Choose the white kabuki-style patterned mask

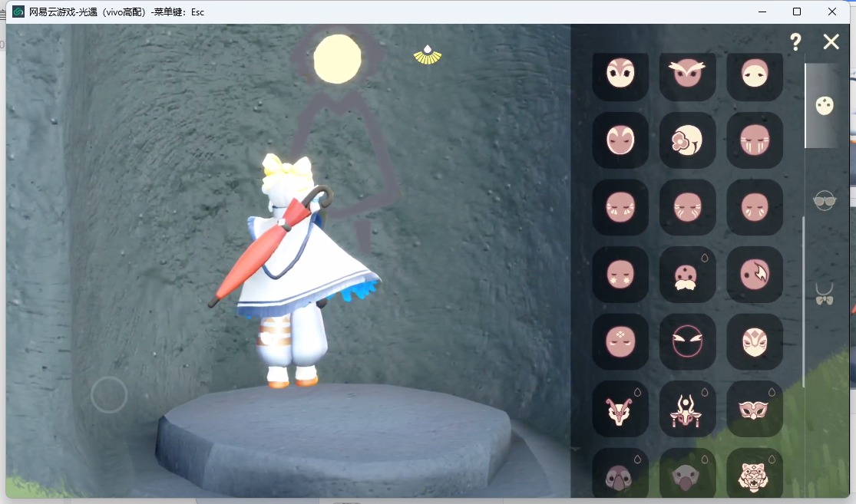click(755, 341)
